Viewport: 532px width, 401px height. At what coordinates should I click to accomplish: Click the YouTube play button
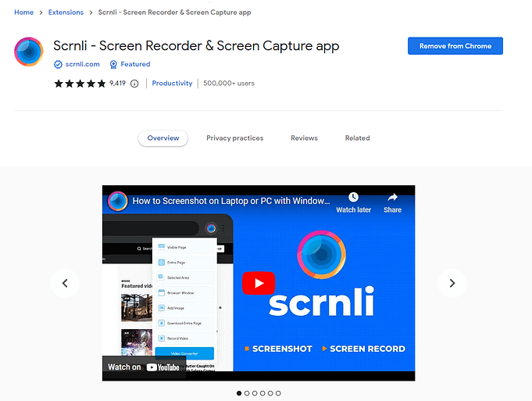(259, 283)
